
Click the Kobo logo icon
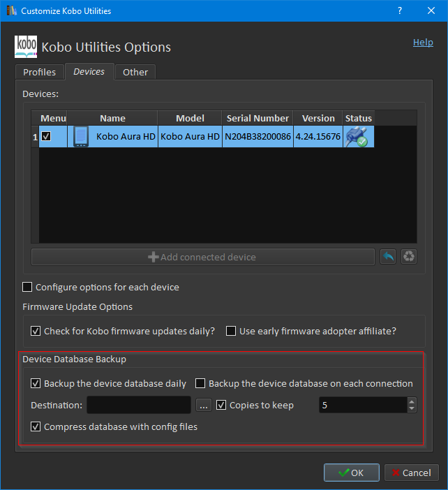(26, 47)
